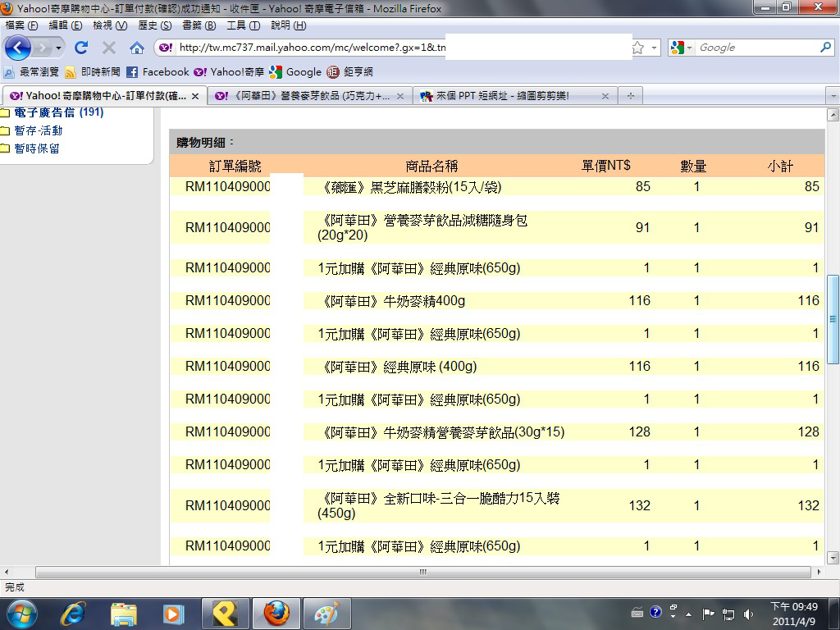Close the 來個 PPT 短網址 tab
840x630 pixels.
(x=605, y=97)
